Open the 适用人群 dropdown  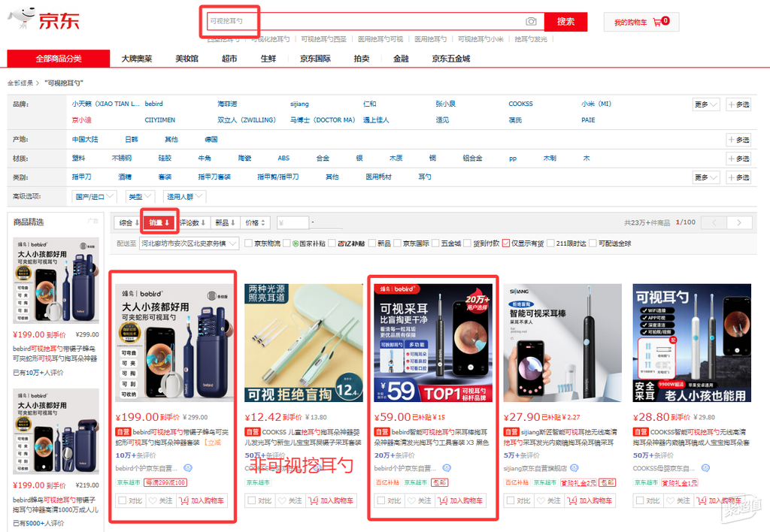(184, 197)
